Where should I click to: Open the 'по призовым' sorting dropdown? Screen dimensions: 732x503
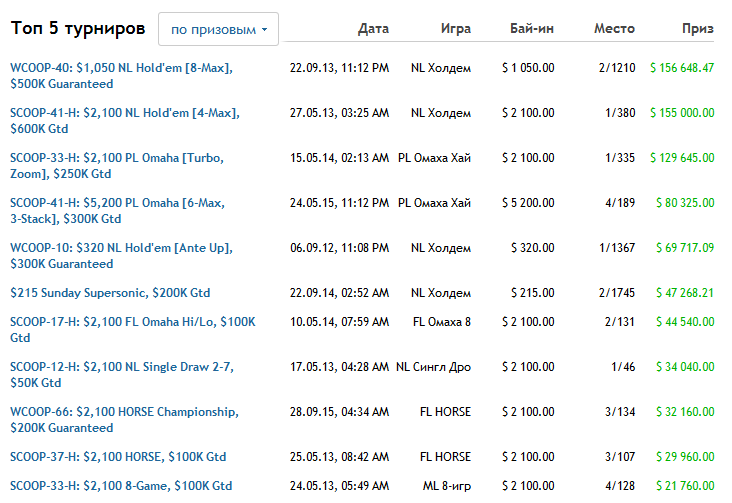(218, 29)
